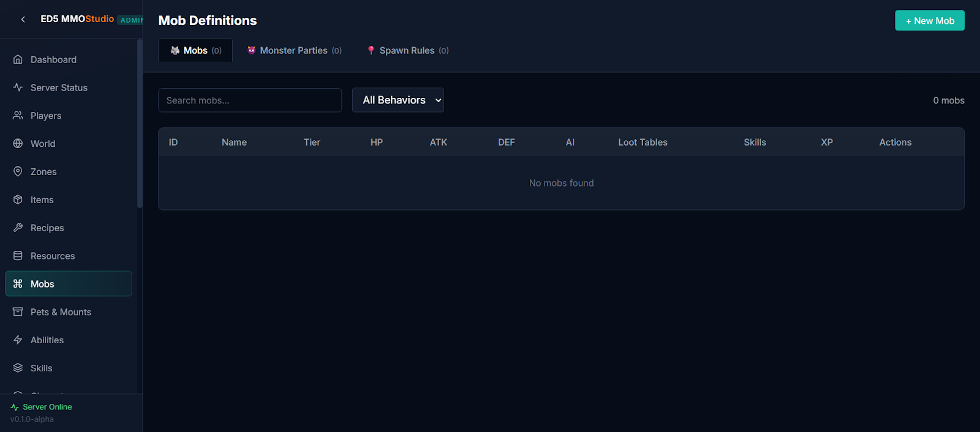Switch to the Spawn Rules tab
Viewport: 980px width, 432px height.
408,50
